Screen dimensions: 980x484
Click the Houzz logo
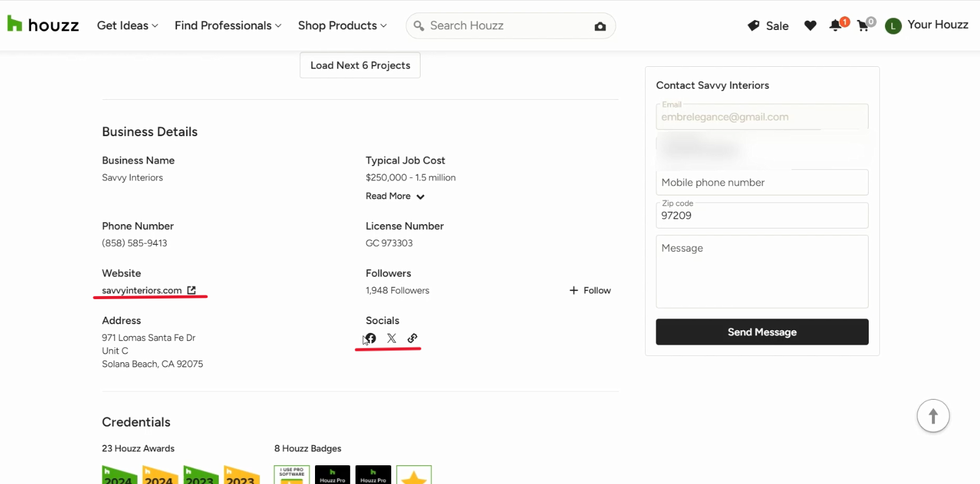click(42, 25)
